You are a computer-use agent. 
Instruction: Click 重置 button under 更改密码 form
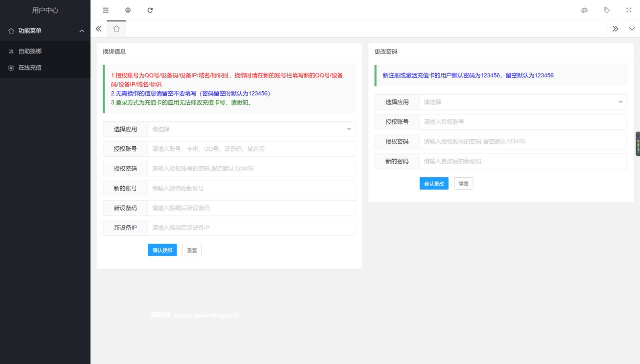pyautogui.click(x=463, y=183)
